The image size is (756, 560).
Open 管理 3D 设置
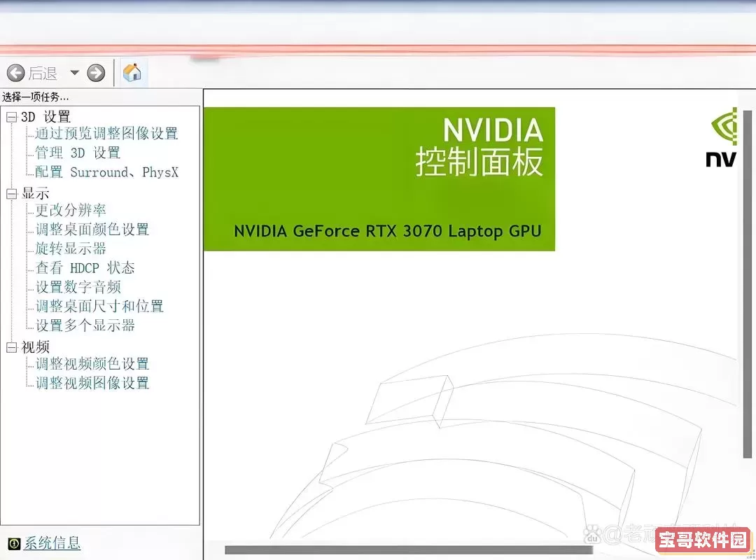(x=78, y=153)
